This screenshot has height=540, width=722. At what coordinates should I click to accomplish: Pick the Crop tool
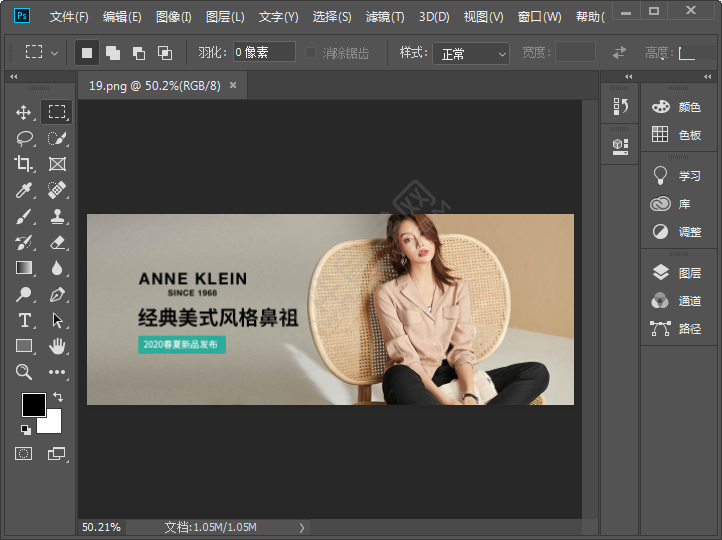point(24,164)
